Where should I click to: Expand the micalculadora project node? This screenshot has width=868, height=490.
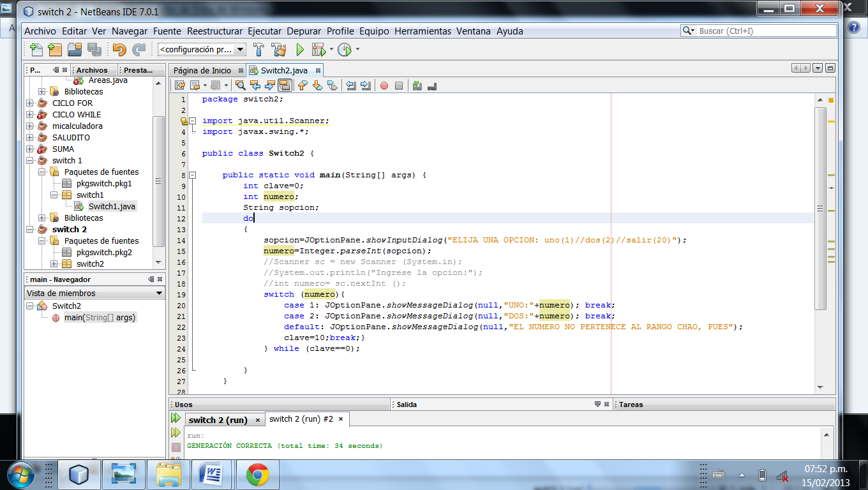[30, 126]
